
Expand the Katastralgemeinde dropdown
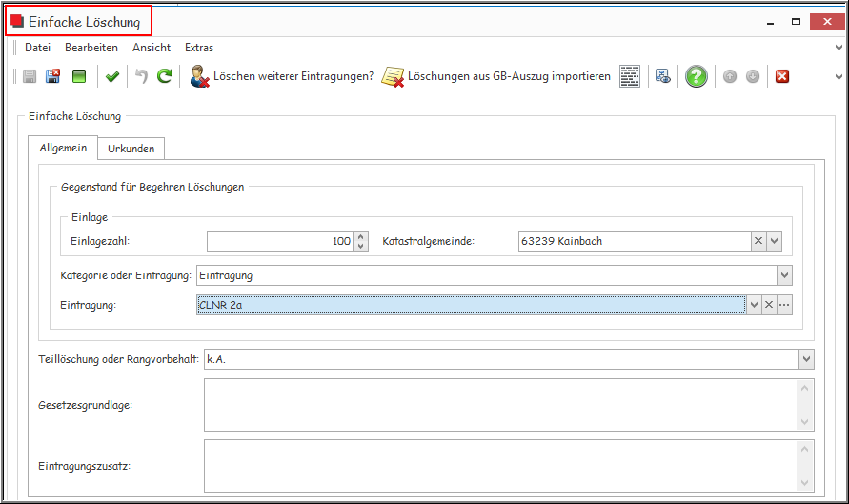tap(775, 241)
